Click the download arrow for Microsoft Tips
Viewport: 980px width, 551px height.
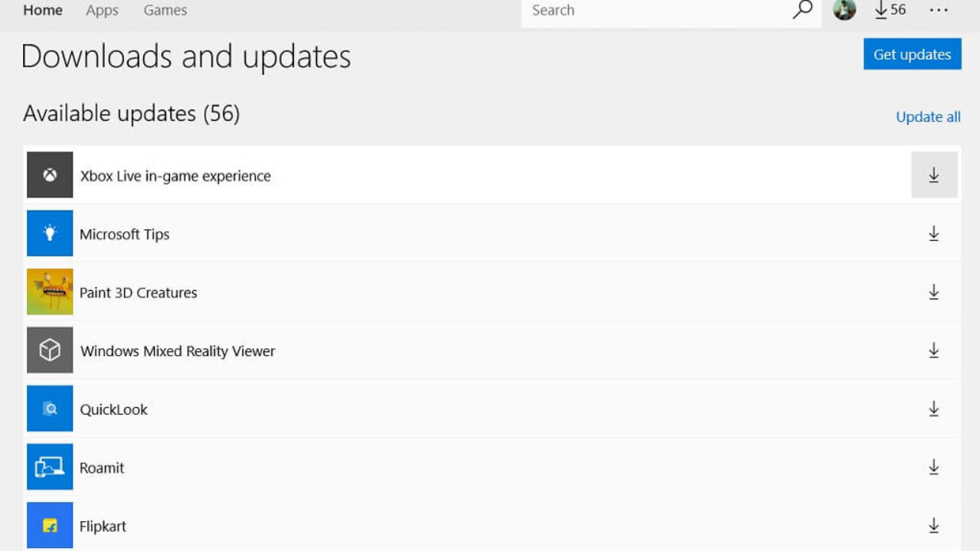coord(934,233)
